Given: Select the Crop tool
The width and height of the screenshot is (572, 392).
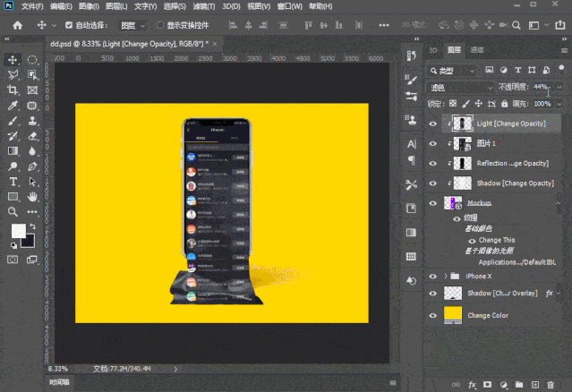Looking at the screenshot, I should [13, 90].
